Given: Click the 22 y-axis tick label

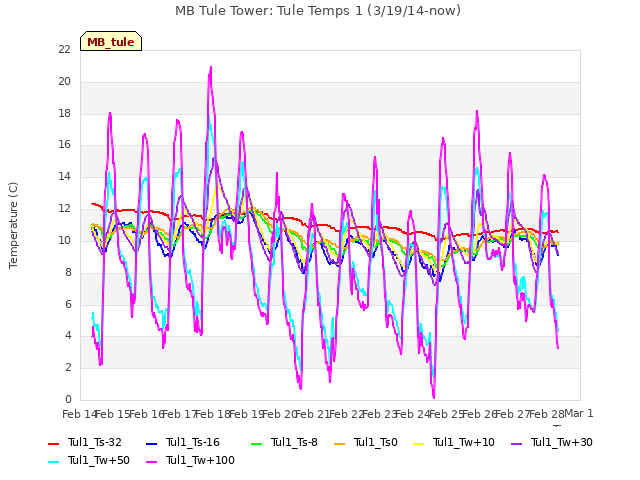Looking at the screenshot, I should click(64, 49).
